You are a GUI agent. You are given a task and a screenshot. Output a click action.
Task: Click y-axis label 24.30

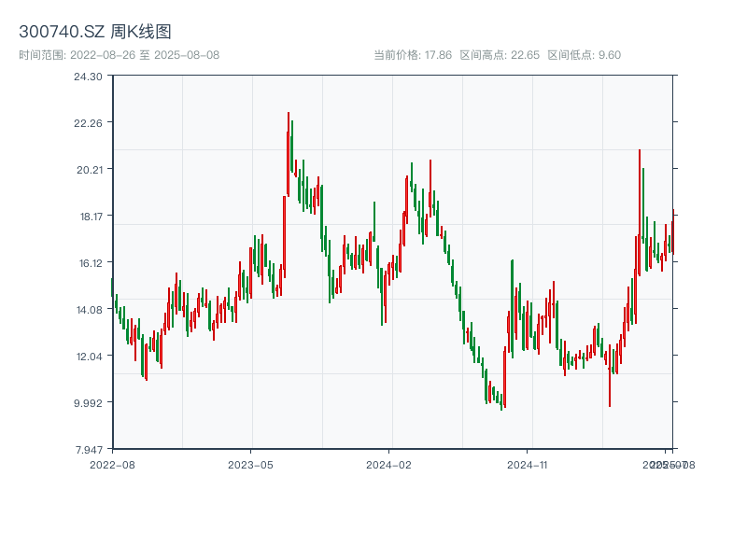tap(88, 77)
